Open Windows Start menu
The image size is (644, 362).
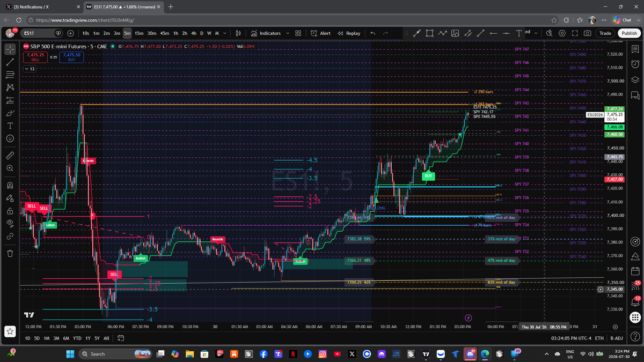(70, 354)
